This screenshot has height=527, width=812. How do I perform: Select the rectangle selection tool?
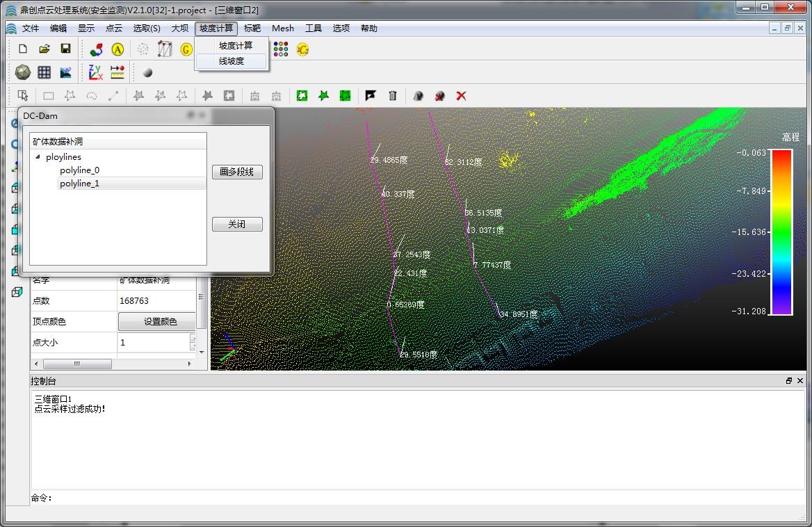[x=49, y=96]
